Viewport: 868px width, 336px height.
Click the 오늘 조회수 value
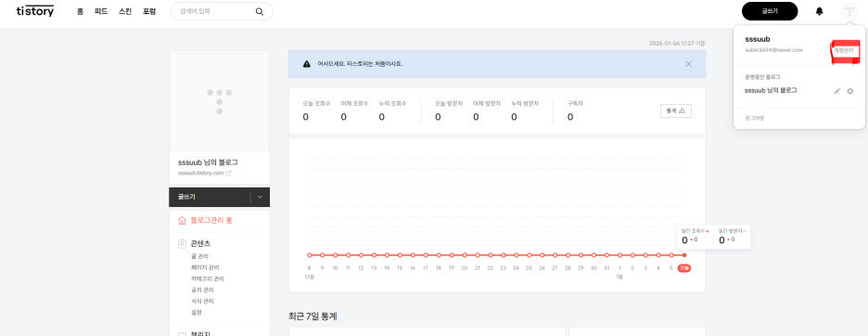306,117
